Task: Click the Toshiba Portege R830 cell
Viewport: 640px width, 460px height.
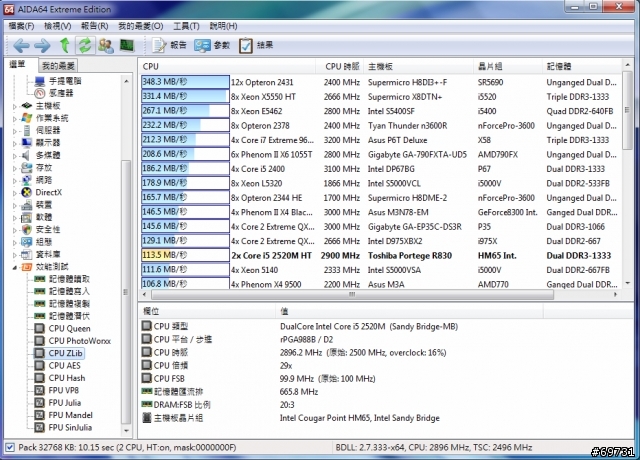Action: coord(409,256)
